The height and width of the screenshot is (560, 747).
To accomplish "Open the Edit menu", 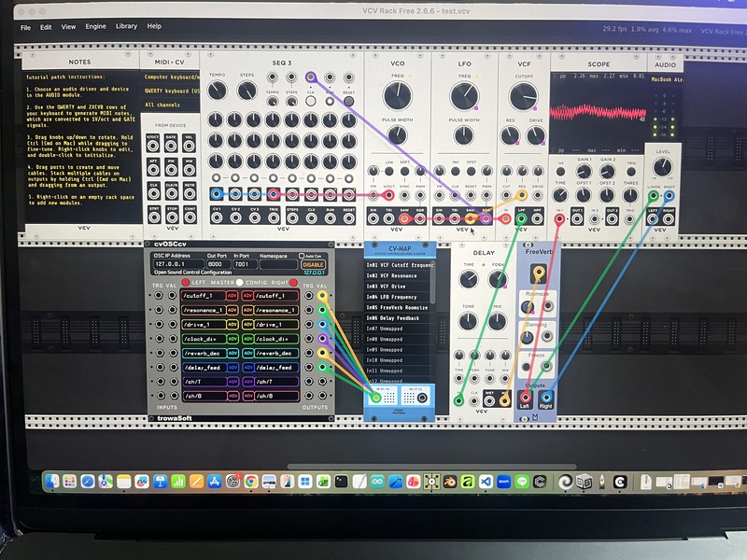I will click(46, 27).
